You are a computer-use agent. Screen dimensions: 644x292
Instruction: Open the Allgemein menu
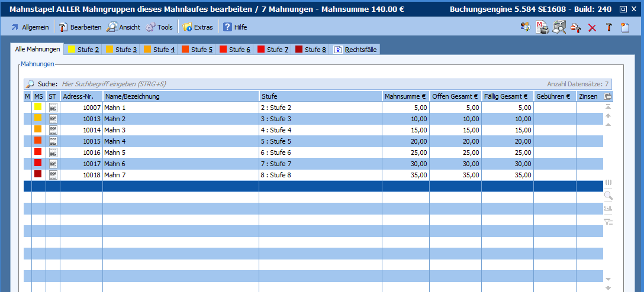30,27
